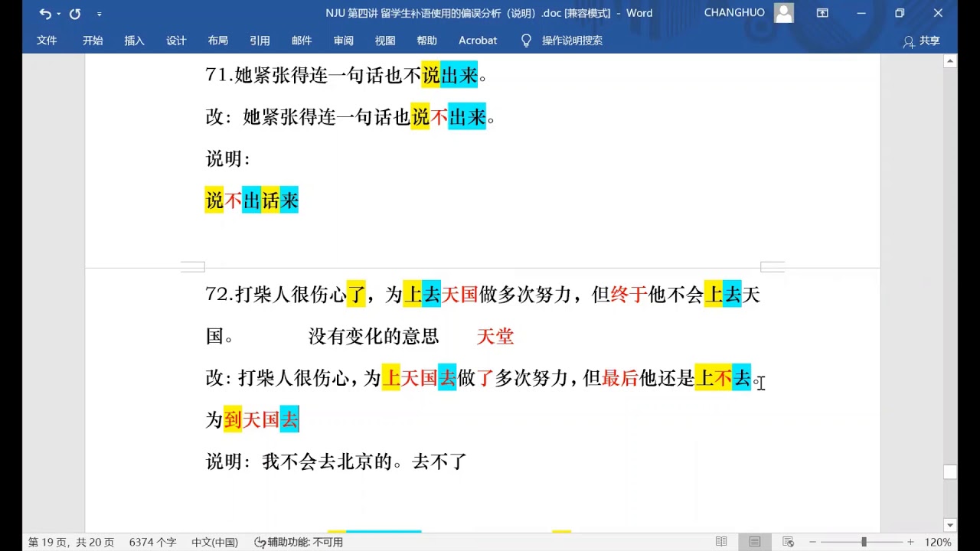Image resolution: width=980 pixels, height=551 pixels.
Task: Click the CHANGHUO account name
Action: click(734, 13)
